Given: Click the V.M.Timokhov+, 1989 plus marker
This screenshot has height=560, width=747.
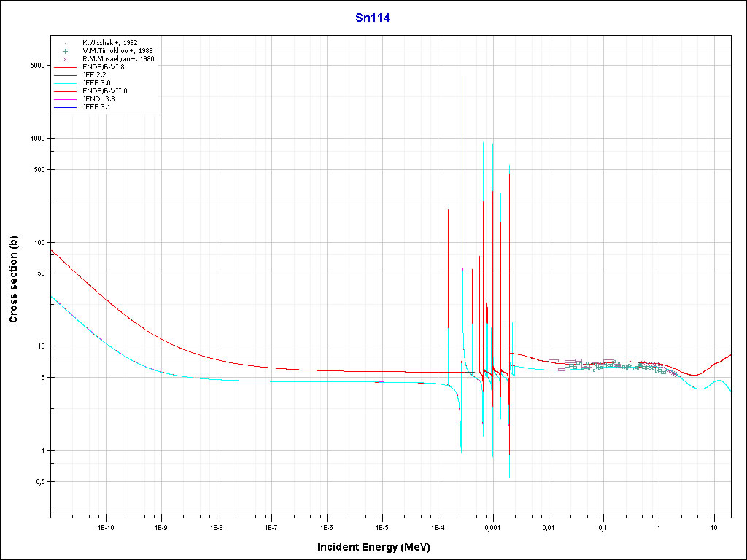Looking at the screenshot, I should pos(65,51).
